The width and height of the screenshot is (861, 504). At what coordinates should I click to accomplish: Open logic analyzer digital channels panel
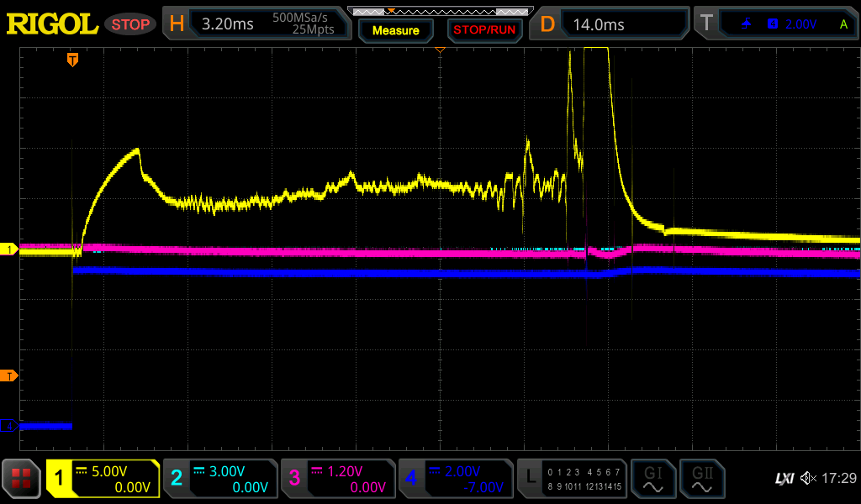(572, 479)
